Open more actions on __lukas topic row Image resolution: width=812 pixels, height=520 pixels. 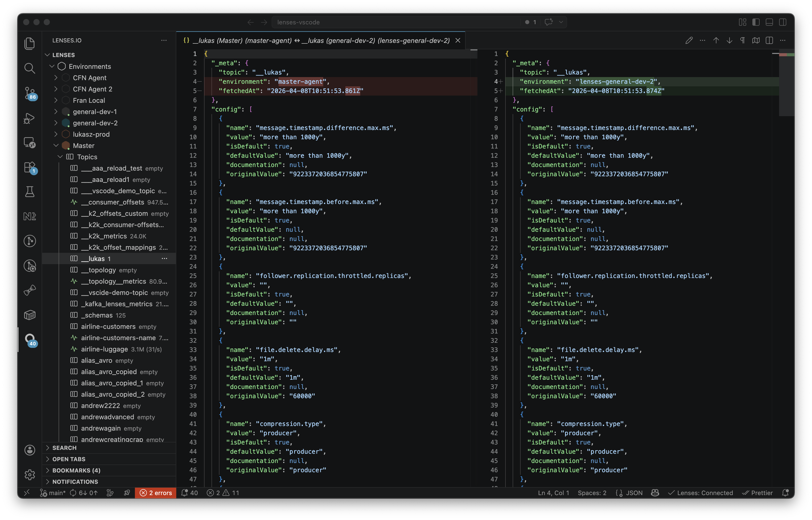point(164,259)
